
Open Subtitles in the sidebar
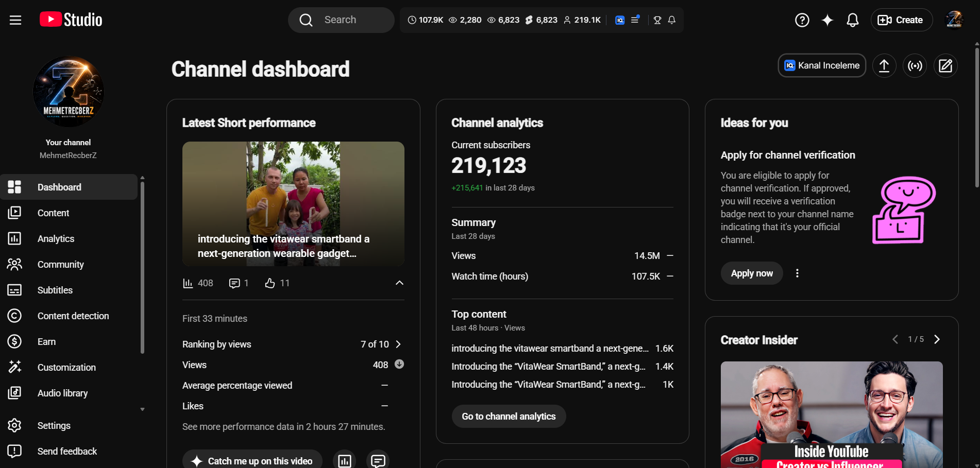point(69,290)
